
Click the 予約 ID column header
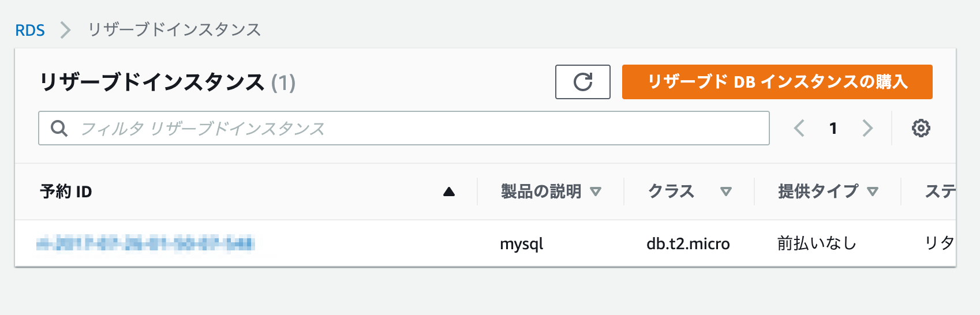(x=66, y=192)
